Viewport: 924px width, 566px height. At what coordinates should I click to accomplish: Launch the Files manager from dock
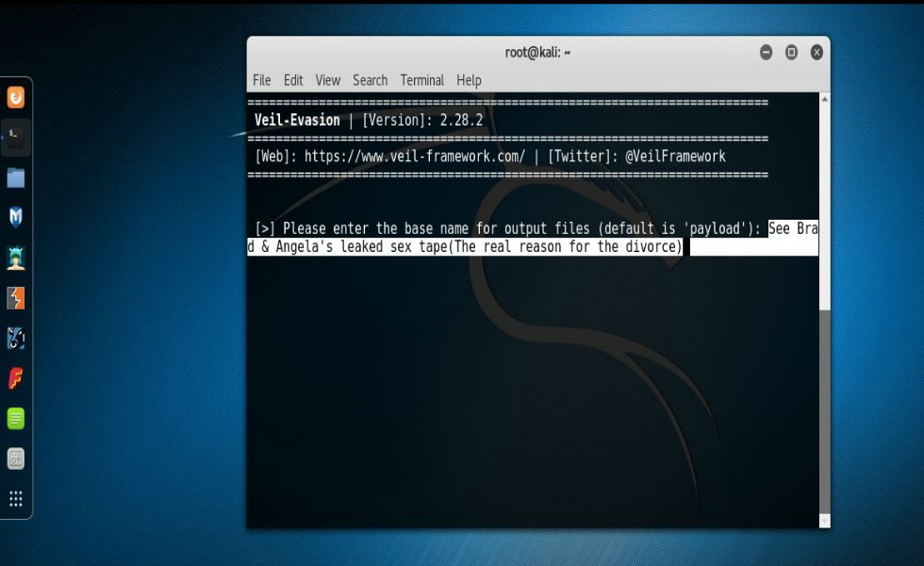coord(16,177)
